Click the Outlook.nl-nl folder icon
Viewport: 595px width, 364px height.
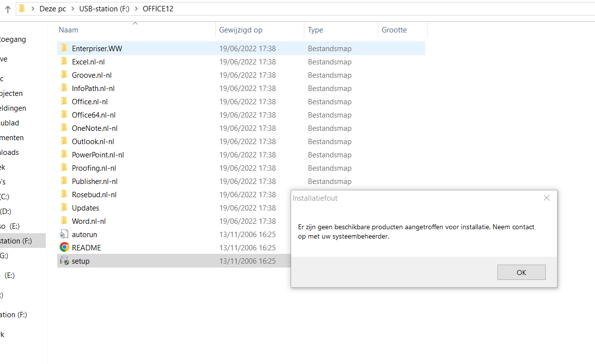pyautogui.click(x=64, y=141)
